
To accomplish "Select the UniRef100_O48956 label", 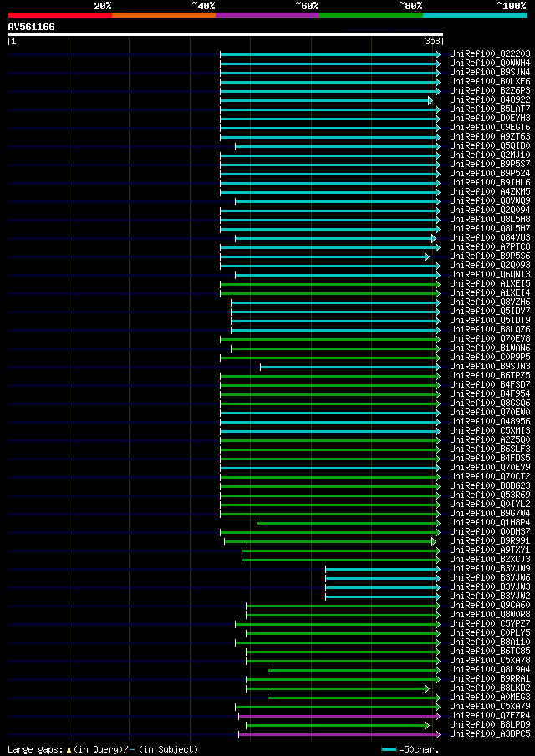I will (490, 422).
